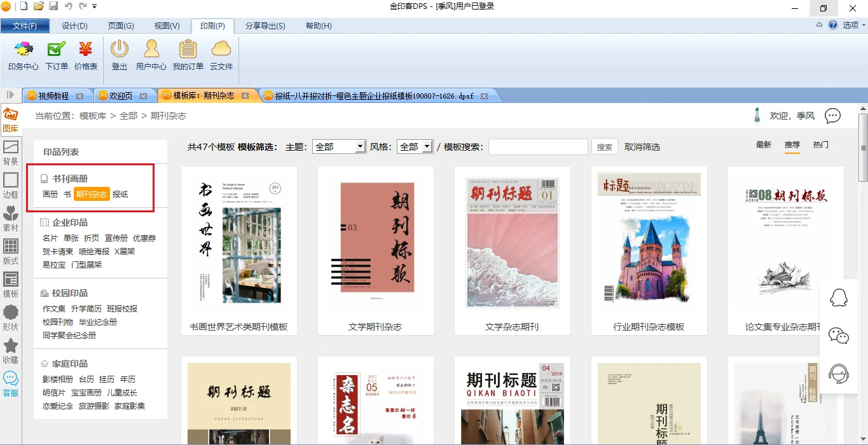
Task: Switch to the 设计(D) ribbon tab
Action: [x=74, y=26]
